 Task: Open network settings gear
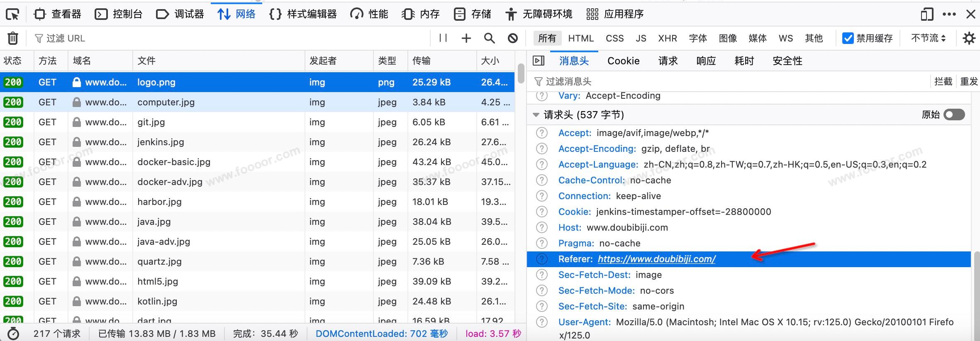[x=969, y=38]
